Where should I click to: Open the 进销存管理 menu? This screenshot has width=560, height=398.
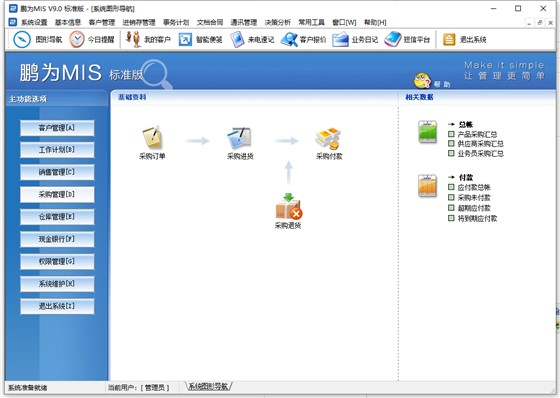pyautogui.click(x=139, y=23)
